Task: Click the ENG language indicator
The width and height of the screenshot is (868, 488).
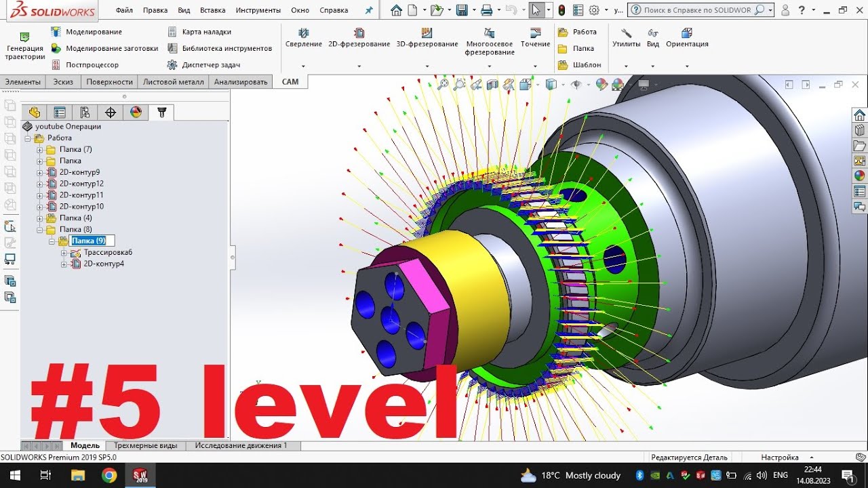Action: [781, 475]
